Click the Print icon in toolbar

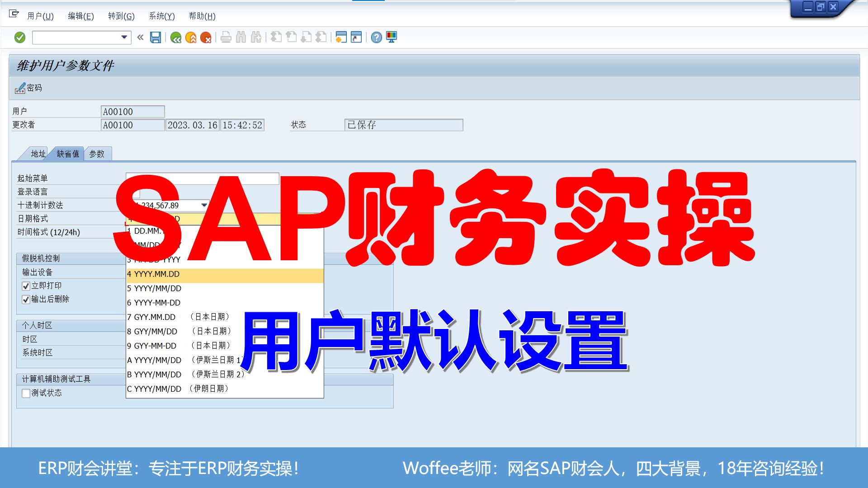[226, 38]
